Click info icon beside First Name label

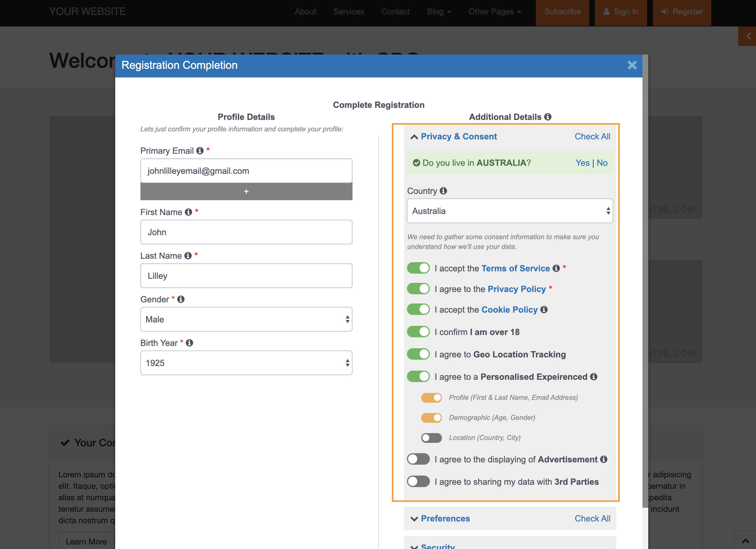(x=188, y=212)
